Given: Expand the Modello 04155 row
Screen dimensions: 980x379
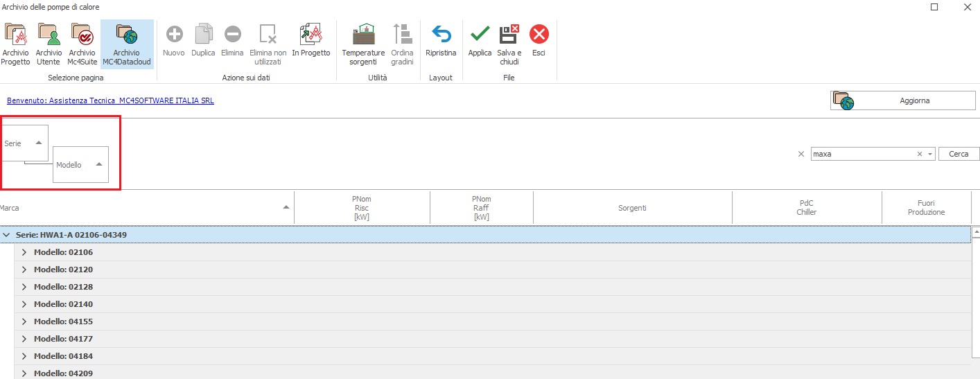Looking at the screenshot, I should click(x=24, y=321).
